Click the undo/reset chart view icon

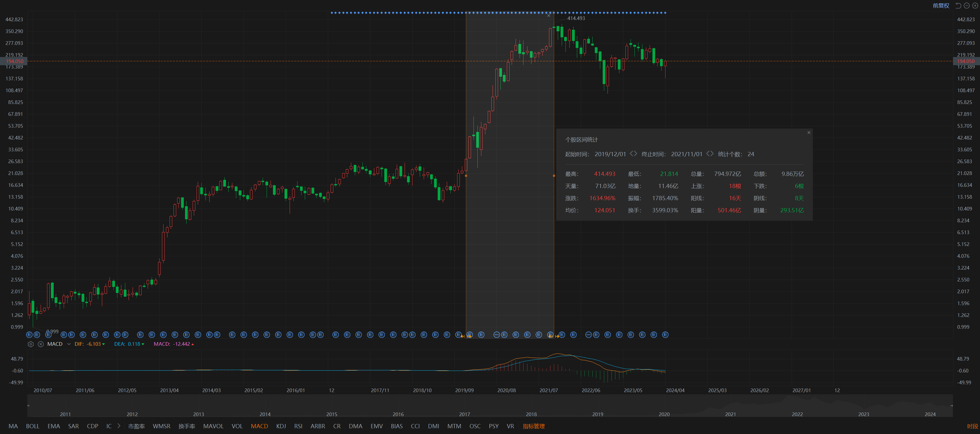(x=958, y=5)
